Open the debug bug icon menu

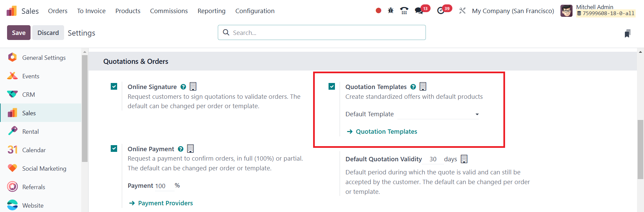pyautogui.click(x=391, y=11)
